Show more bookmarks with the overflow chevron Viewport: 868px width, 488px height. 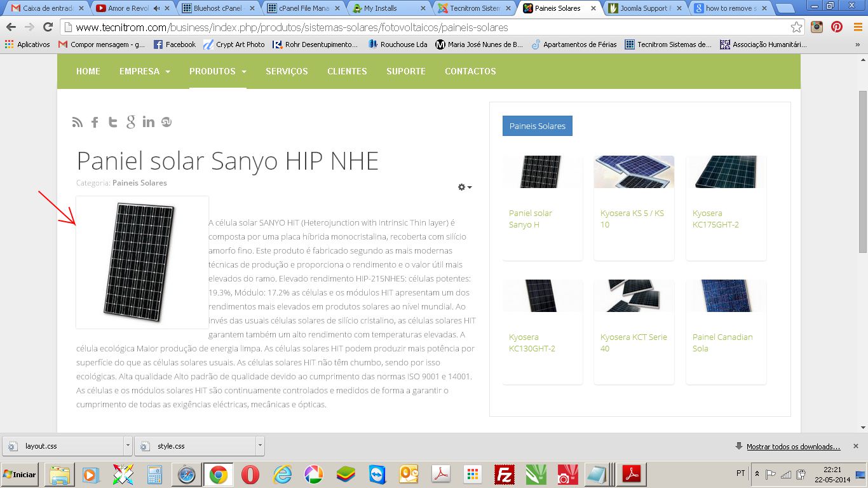[x=858, y=44]
